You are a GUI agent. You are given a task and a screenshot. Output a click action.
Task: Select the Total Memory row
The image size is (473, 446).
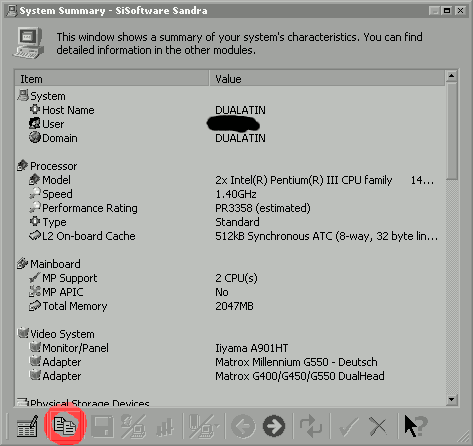(x=230, y=306)
